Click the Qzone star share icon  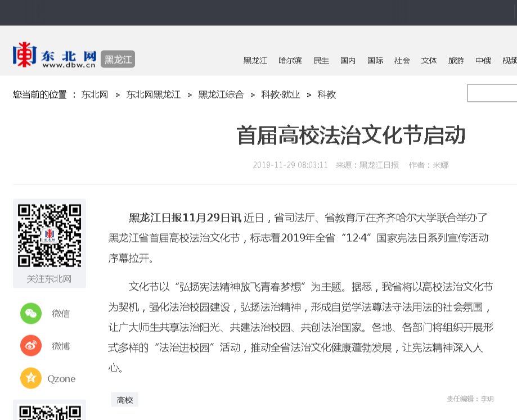(31, 378)
